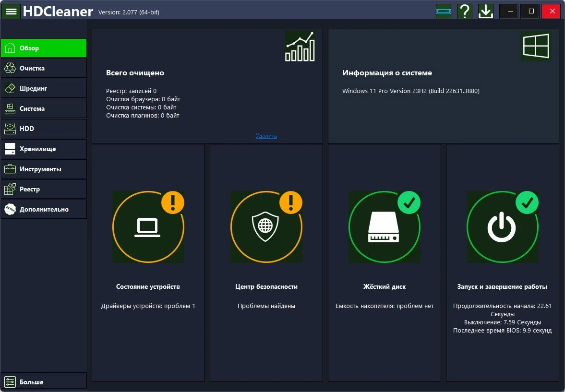Click the statistics bar chart icon
The image size is (565, 392).
(300, 47)
